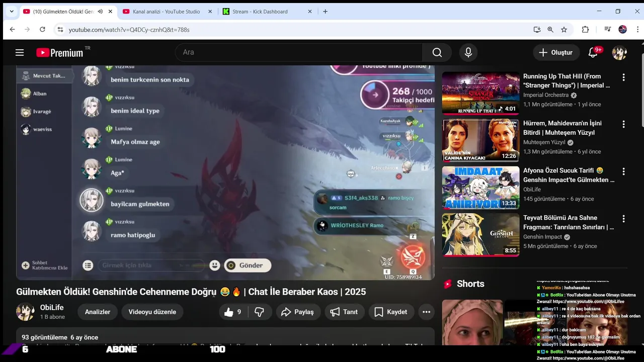This screenshot has width=644, height=362.
Task: Close the Kick Dashboard tab
Action: click(x=310, y=12)
